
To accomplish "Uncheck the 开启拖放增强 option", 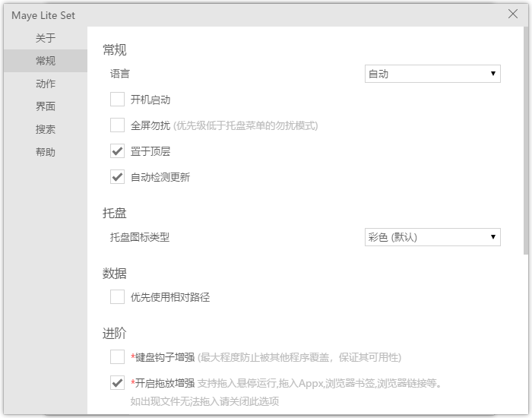I will pos(117,383).
